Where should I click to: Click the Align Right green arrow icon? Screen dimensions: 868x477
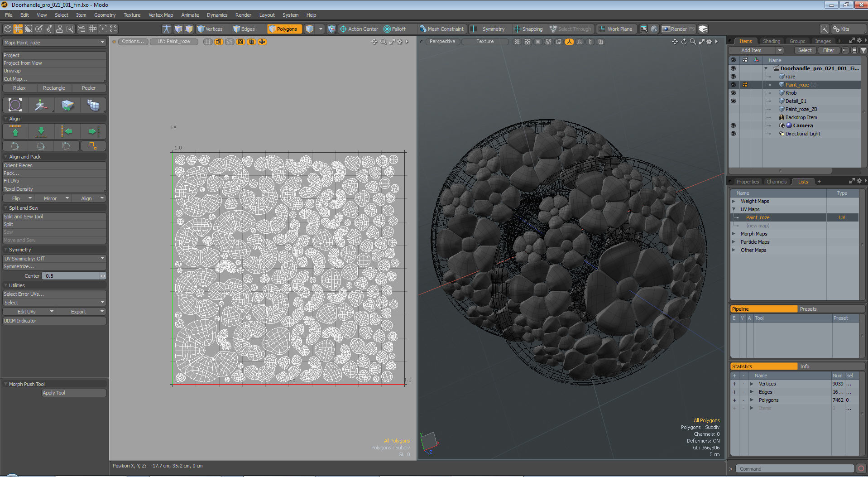(93, 131)
